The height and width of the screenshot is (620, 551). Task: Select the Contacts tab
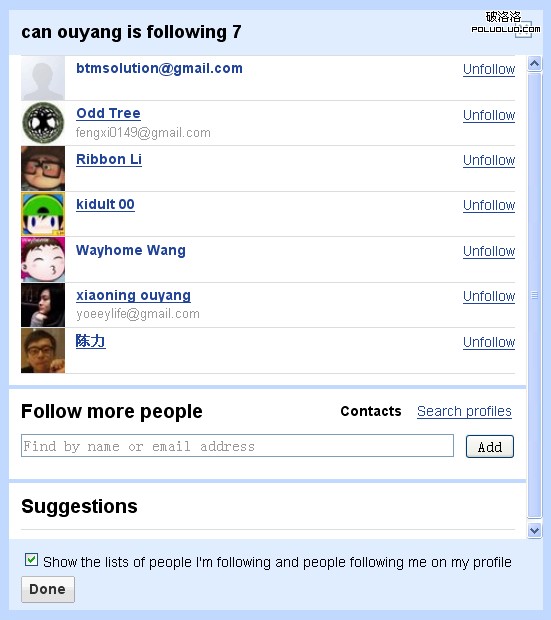[x=371, y=411]
